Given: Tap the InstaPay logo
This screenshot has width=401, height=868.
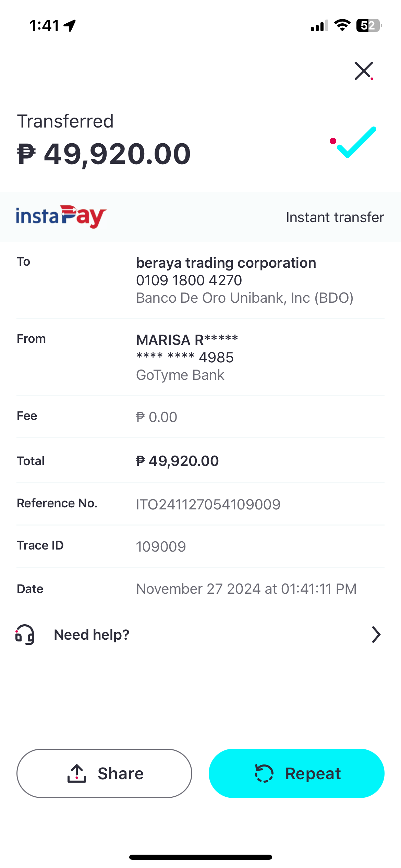Looking at the screenshot, I should (x=61, y=217).
